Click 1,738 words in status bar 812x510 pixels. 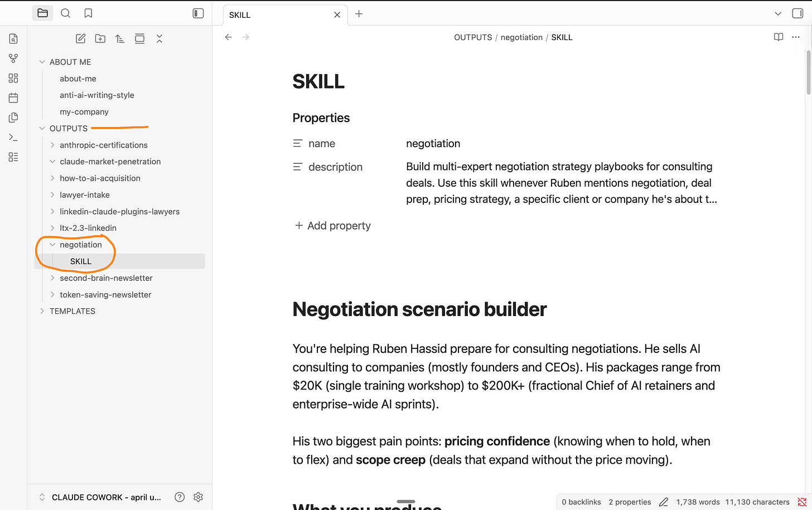tap(698, 502)
